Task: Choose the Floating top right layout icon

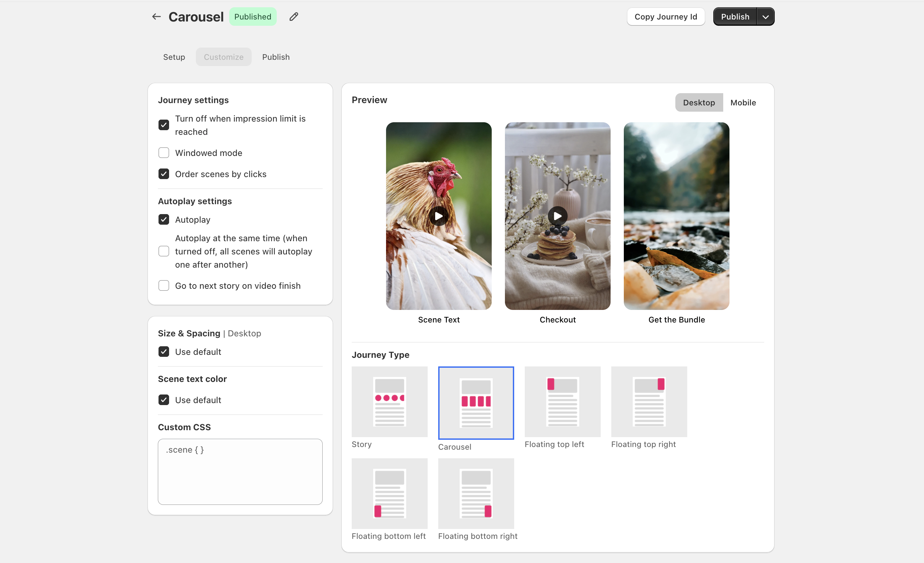Action: coord(649,401)
